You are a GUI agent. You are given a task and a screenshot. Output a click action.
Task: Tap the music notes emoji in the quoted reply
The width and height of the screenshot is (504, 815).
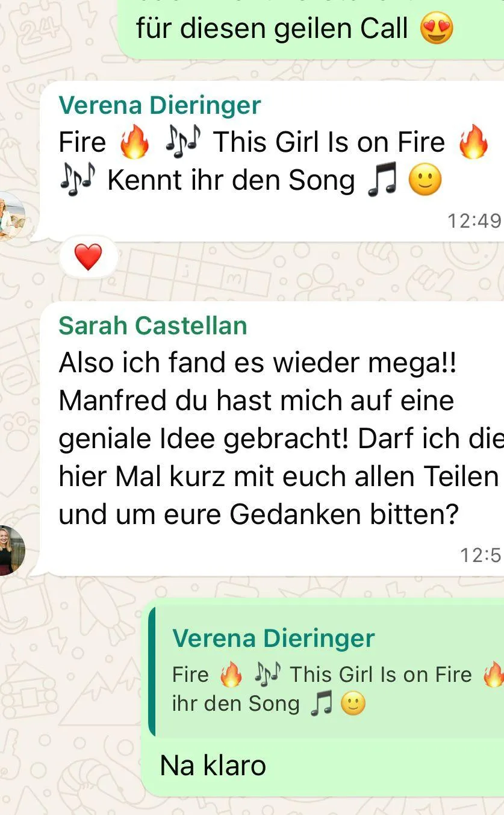(x=267, y=675)
